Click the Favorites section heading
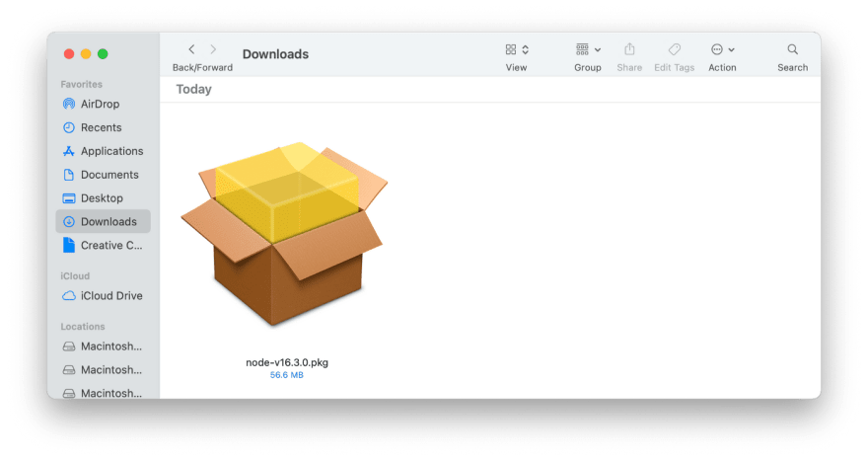 pos(81,84)
